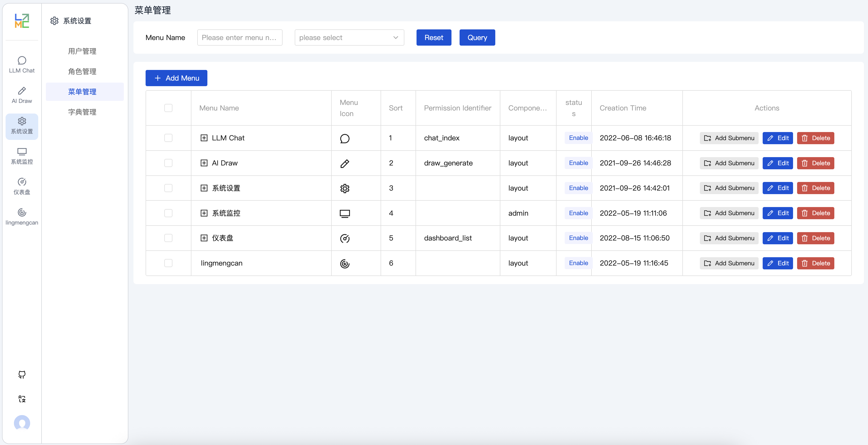The height and width of the screenshot is (445, 868).
Task: Open the GitHub icon in sidebar
Action: coord(22,375)
